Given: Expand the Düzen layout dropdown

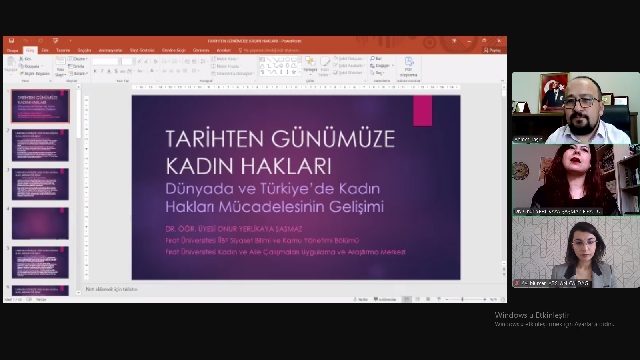Looking at the screenshot, I should (x=78, y=59).
